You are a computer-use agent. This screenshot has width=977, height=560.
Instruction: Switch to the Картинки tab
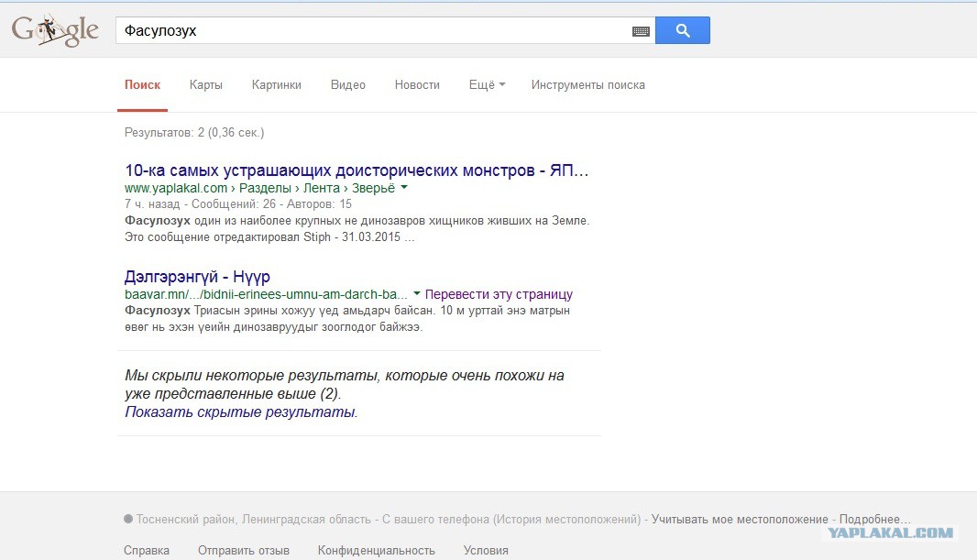pos(276,84)
